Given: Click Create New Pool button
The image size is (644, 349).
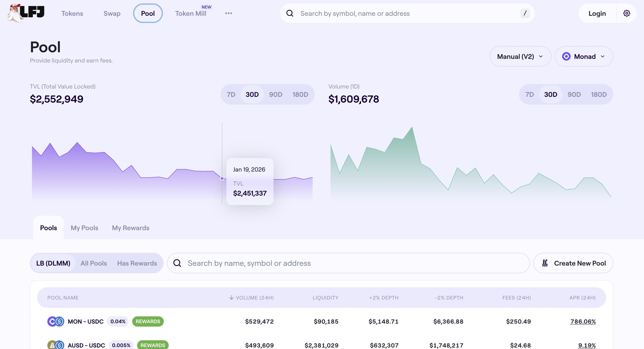Looking at the screenshot, I should [x=573, y=263].
